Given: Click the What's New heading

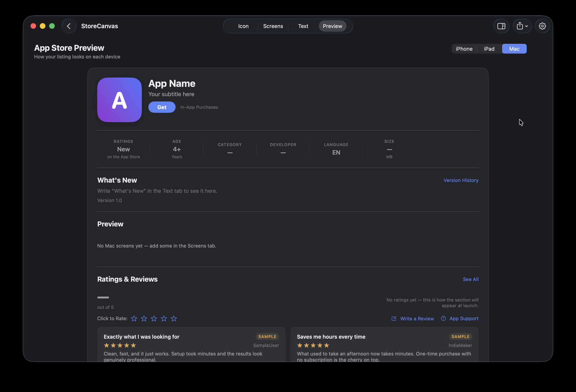Looking at the screenshot, I should [117, 180].
